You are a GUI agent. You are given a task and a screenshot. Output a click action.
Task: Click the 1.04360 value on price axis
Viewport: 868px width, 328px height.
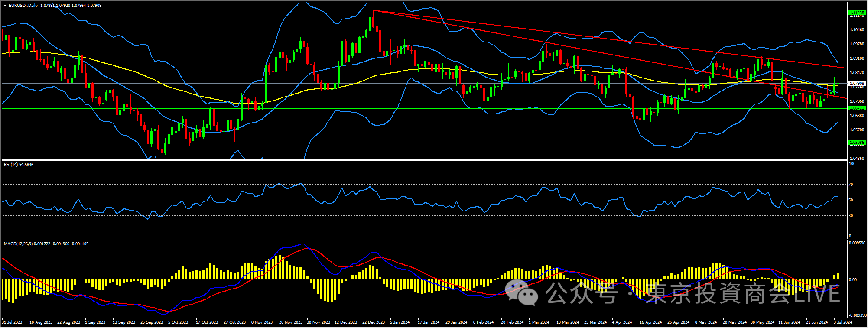click(857, 159)
